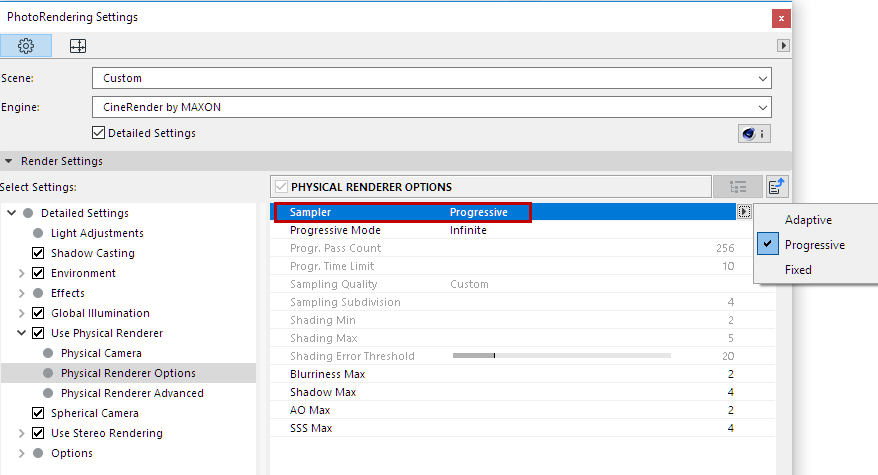This screenshot has height=475, width=878.
Task: Click the settings list view icon
Action: click(737, 187)
